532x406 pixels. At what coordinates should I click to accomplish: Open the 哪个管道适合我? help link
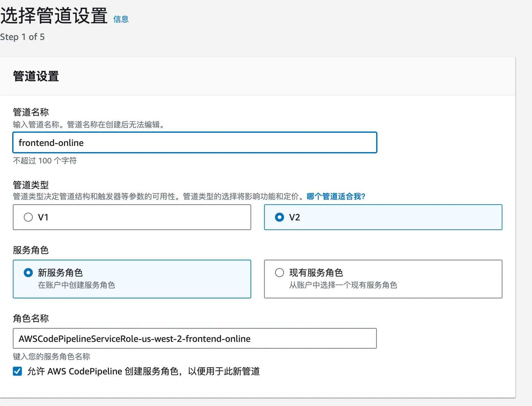pyautogui.click(x=336, y=197)
